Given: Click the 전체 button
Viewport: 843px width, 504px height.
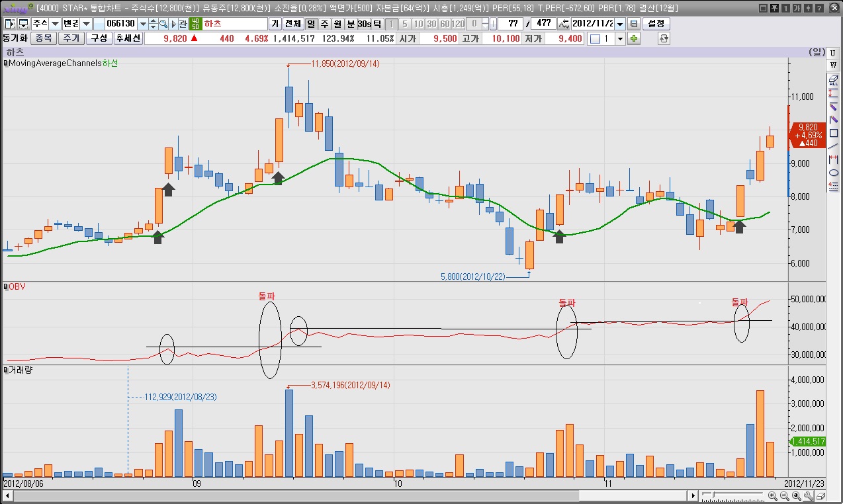Looking at the screenshot, I should coord(292,24).
